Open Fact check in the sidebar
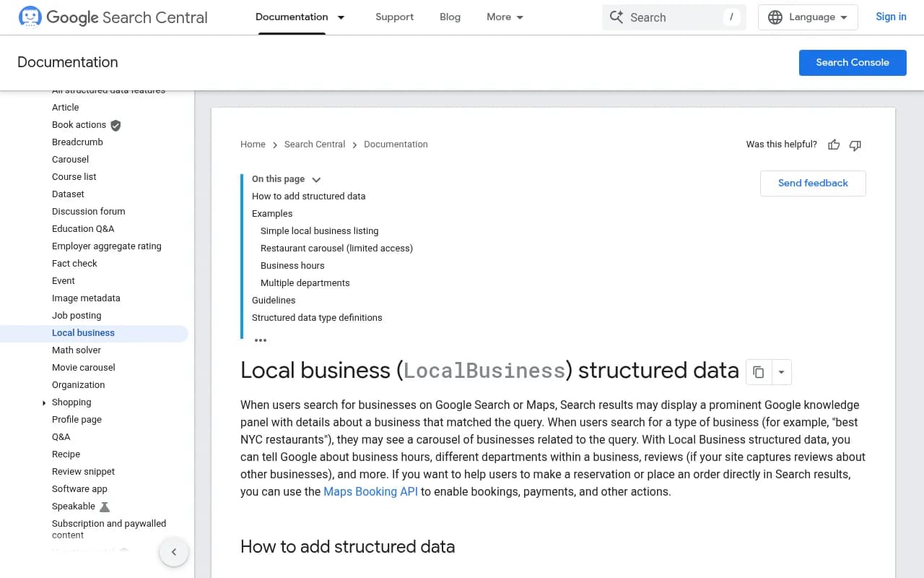Viewport: 924px width, 578px height. point(74,264)
